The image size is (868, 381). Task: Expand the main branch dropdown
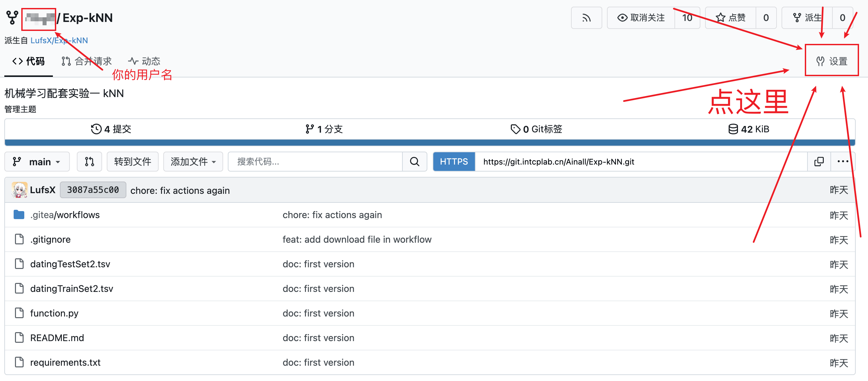[37, 162]
